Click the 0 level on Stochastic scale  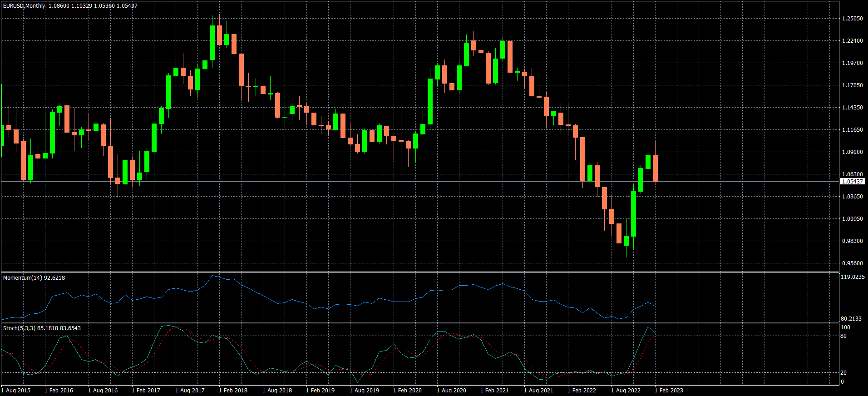(842, 382)
